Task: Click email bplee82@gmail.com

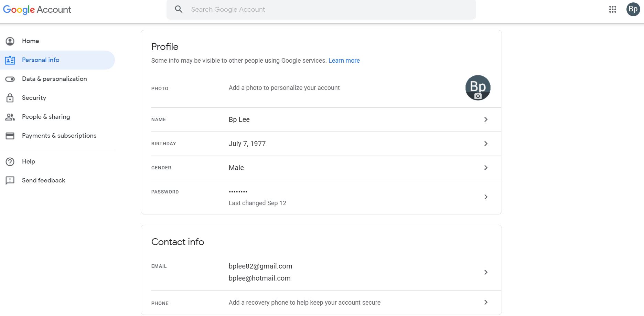Action: pos(260,266)
